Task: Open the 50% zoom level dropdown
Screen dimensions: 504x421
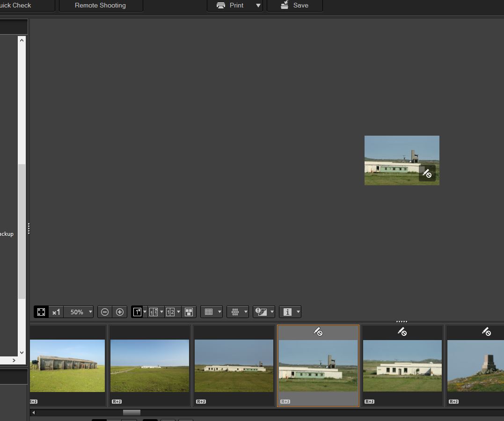Action: pos(90,312)
